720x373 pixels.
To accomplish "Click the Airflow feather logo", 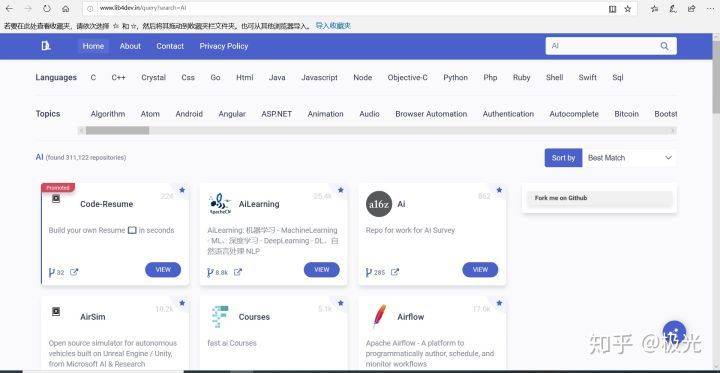I will point(379,316).
